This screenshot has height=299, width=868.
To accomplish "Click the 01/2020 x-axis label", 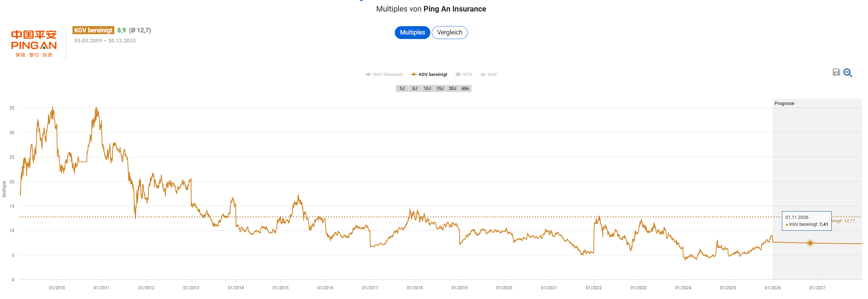I will [504, 288].
